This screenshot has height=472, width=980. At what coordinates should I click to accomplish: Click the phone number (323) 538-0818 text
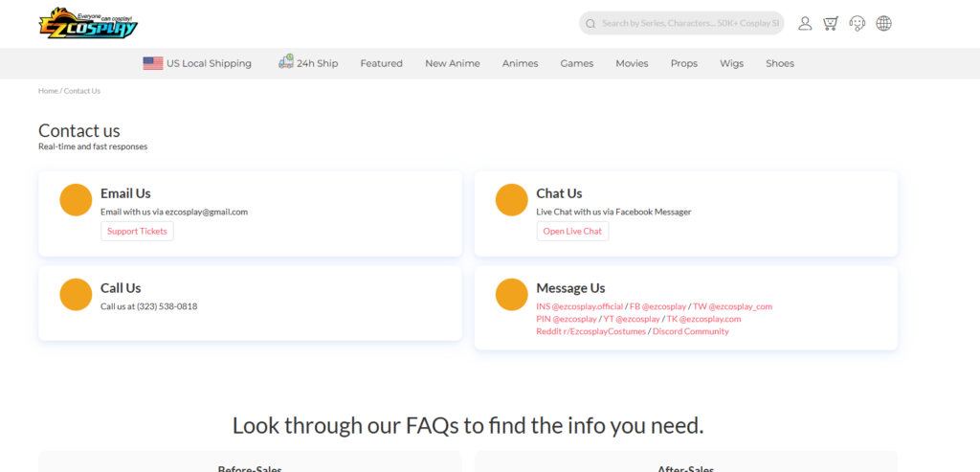167,306
